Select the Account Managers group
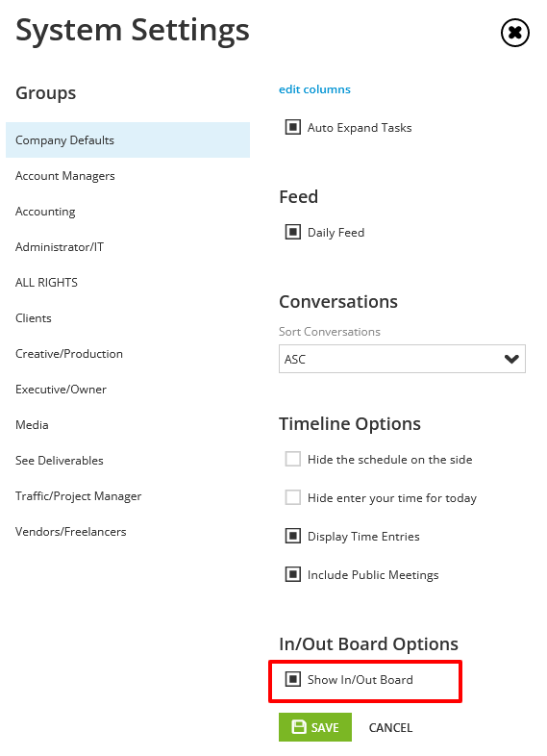Image resolution: width=547 pixels, height=756 pixels. pyautogui.click(x=65, y=176)
